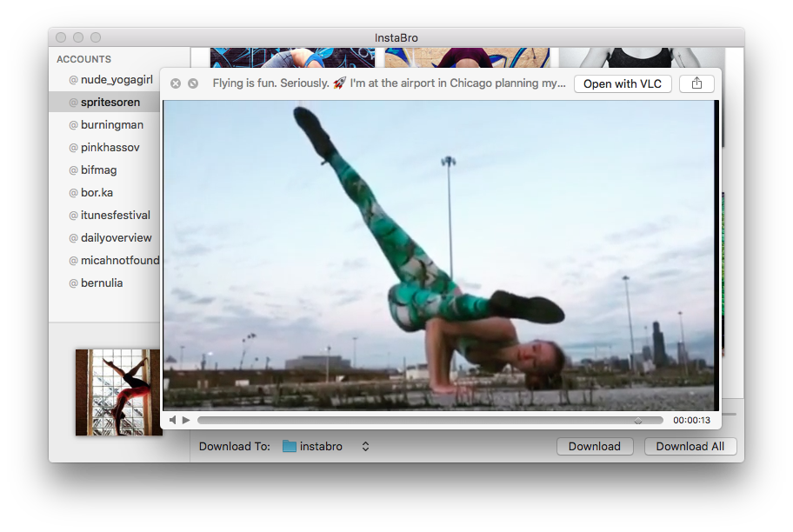Click the video progress slider handle
Image resolution: width=793 pixels, height=532 pixels.
point(638,420)
